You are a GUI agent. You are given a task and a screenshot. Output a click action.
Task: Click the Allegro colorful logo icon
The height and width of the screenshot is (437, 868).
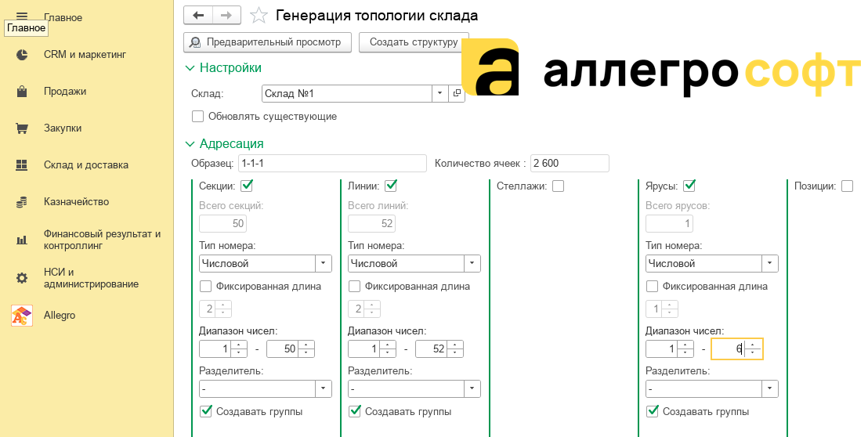click(22, 316)
